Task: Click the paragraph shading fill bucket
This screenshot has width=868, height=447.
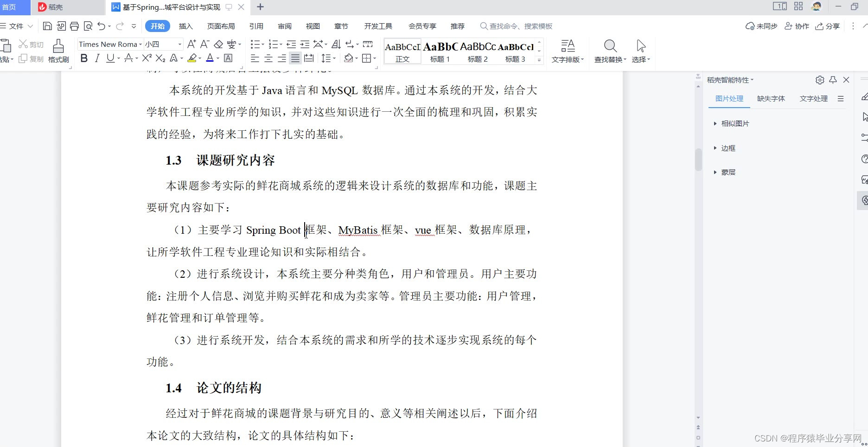Action: pos(349,58)
